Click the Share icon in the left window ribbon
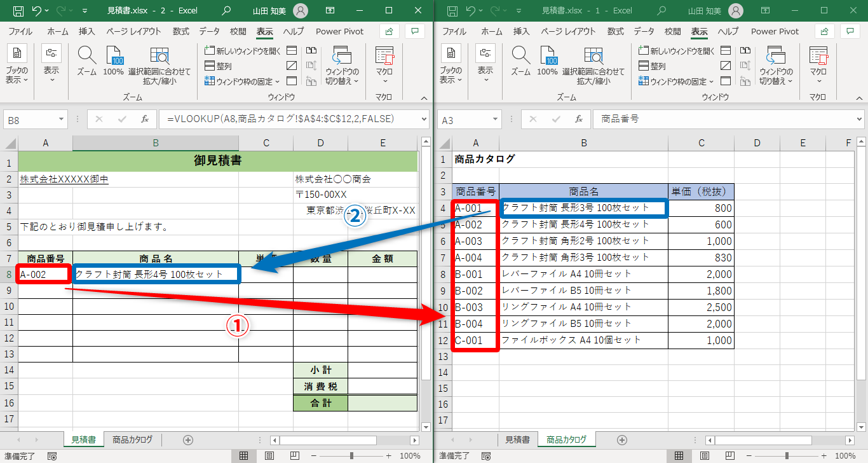The image size is (868, 463). pos(389,31)
